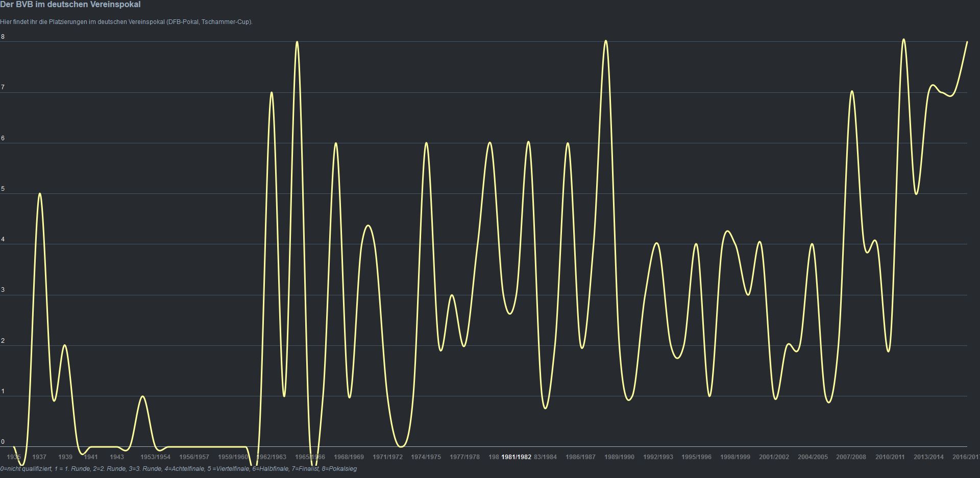The height and width of the screenshot is (478, 980).
Task: Click the y-axis value 6
Action: [x=3, y=138]
